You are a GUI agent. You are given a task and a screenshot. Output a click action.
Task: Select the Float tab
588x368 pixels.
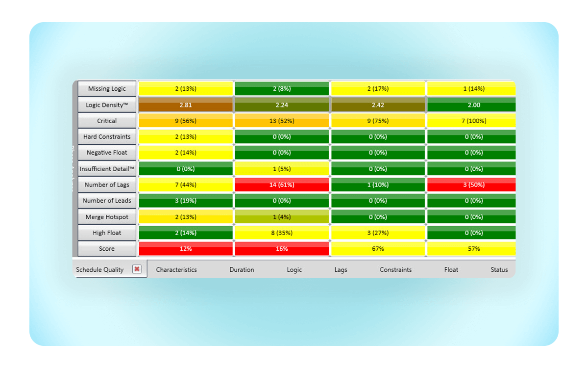pos(451,269)
